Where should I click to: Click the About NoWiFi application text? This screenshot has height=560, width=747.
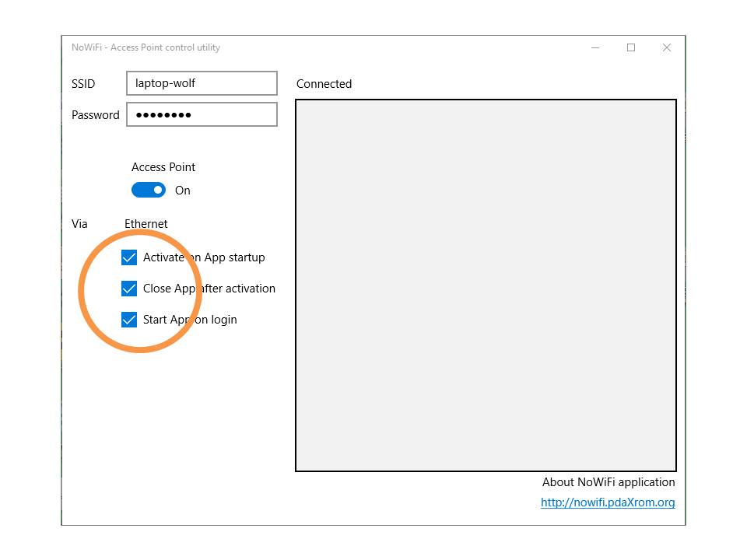(608, 482)
